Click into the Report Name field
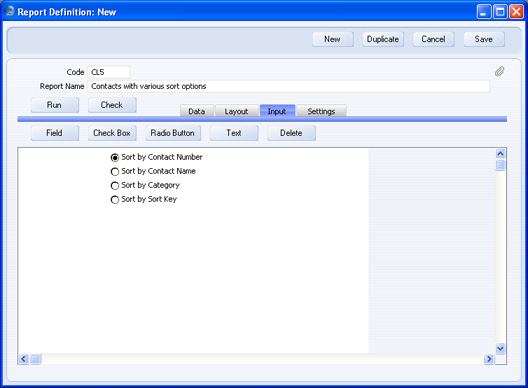 pos(289,86)
